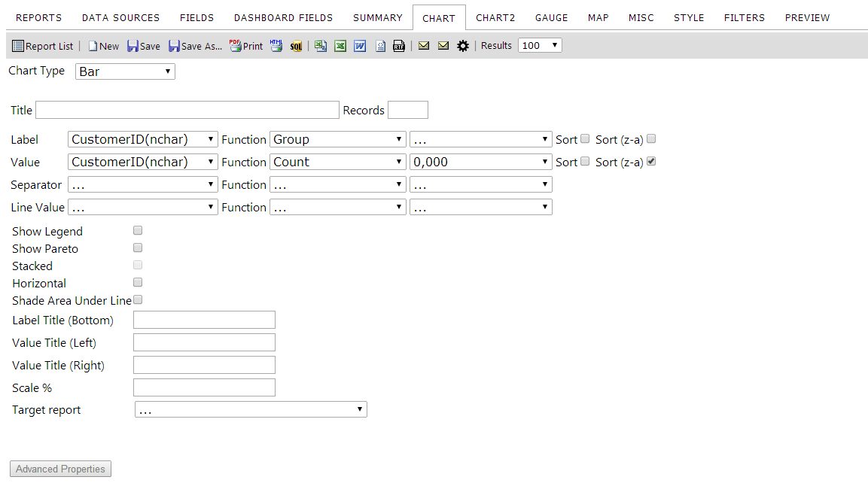This screenshot has height=483, width=868.
Task: Click the HTML print icon
Action: 276,46
